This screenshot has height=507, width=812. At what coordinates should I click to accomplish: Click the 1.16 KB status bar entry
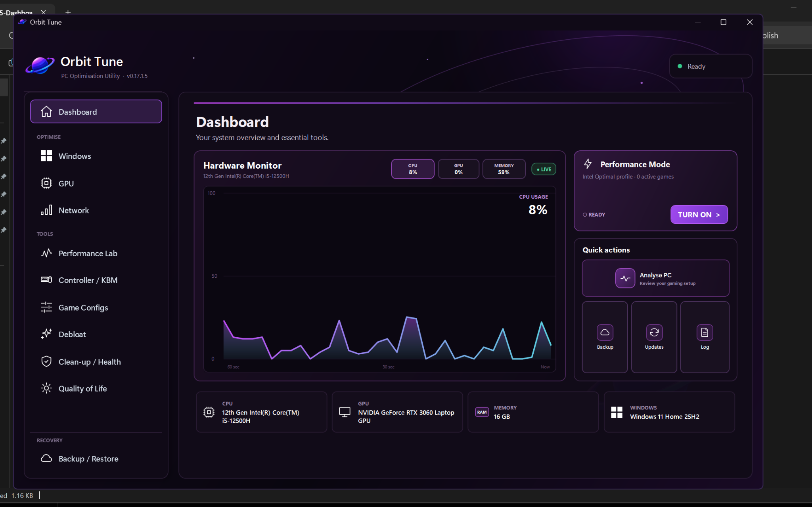[x=22, y=495]
